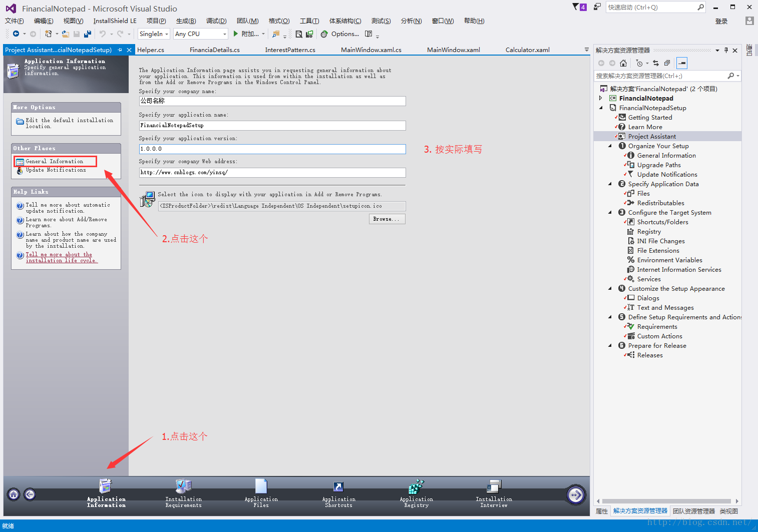Open Application Shortcuts step icon
This screenshot has width=758, height=532.
pyautogui.click(x=338, y=486)
